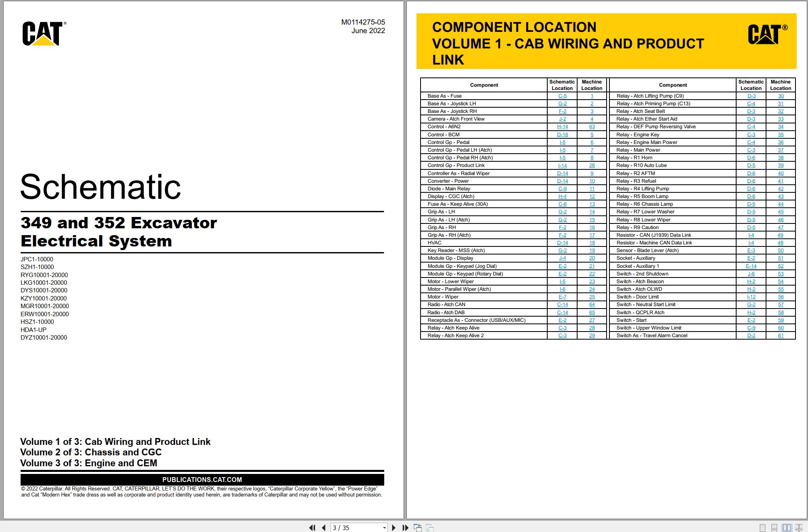Screen dimensions: 808x532
Task: Open machine location 27 for Receptacle As - Connector
Action: tap(592, 320)
